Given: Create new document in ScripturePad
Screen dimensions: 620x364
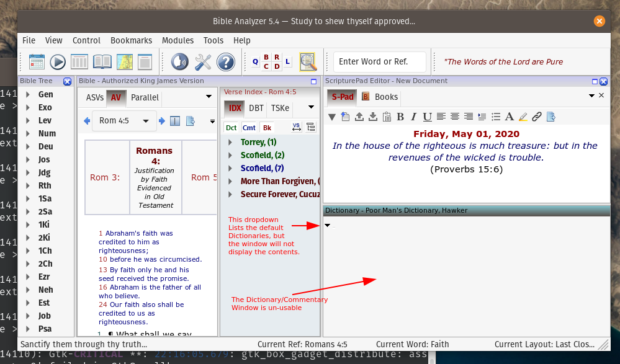Looking at the screenshot, I should (x=346, y=117).
